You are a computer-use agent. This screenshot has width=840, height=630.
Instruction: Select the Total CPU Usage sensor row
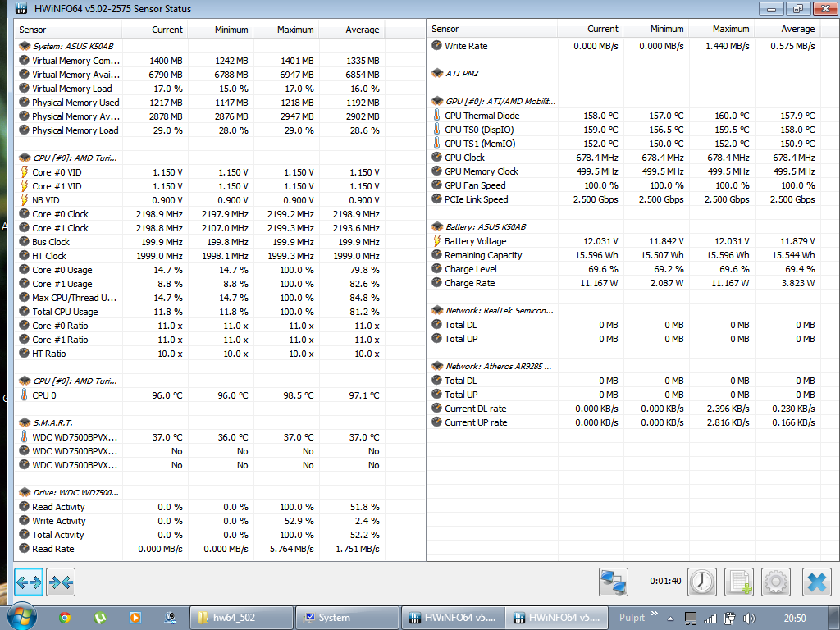tap(199, 311)
